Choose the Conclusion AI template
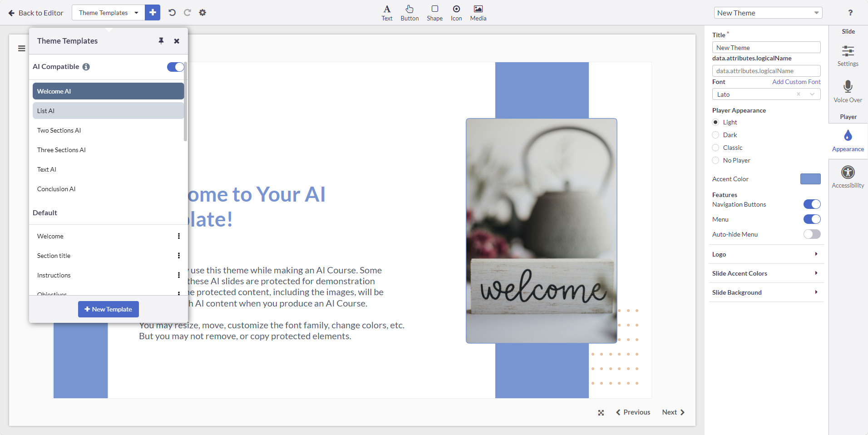The width and height of the screenshot is (868, 435). point(56,189)
